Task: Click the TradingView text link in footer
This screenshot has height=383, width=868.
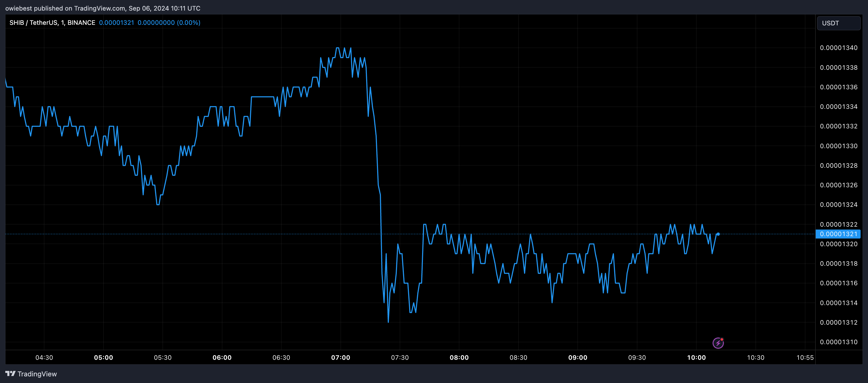Action: (x=37, y=373)
